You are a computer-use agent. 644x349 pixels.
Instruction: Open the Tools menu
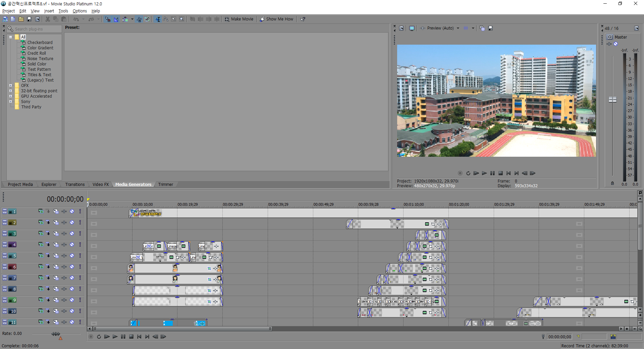(63, 11)
